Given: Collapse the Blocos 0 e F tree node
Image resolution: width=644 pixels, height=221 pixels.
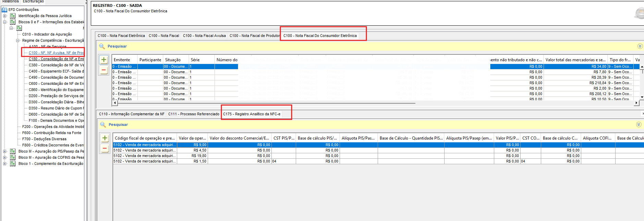Looking at the screenshot, I should (5, 22).
